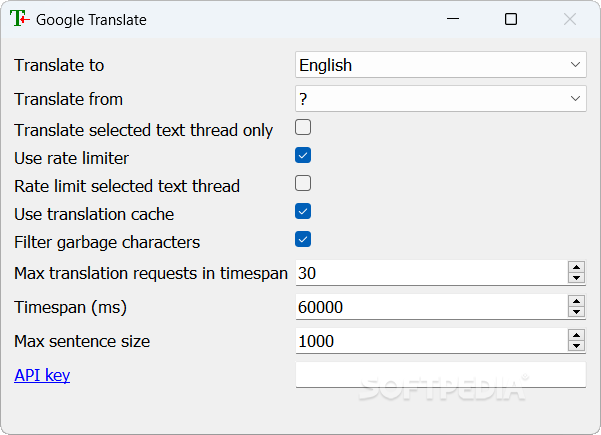Increase max translation requests with up arrow
Viewport: 601px width, 435px height.
tap(576, 267)
